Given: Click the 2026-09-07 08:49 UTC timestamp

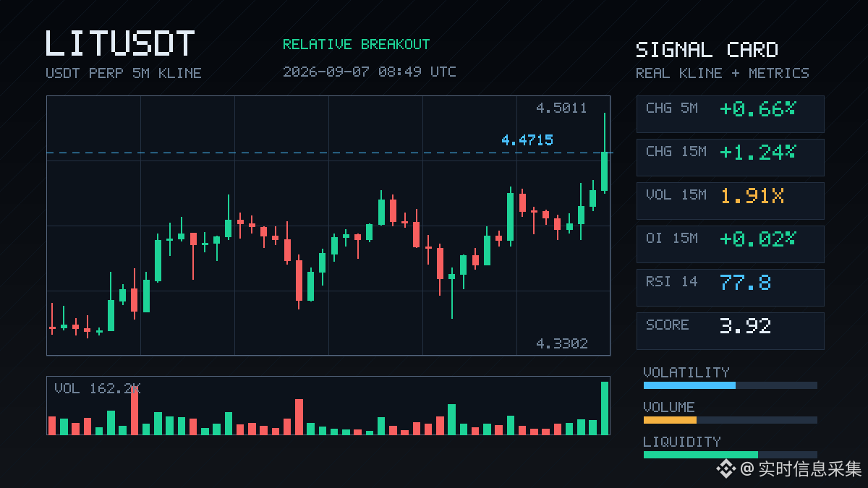Looking at the screenshot, I should pyautogui.click(x=369, y=72).
